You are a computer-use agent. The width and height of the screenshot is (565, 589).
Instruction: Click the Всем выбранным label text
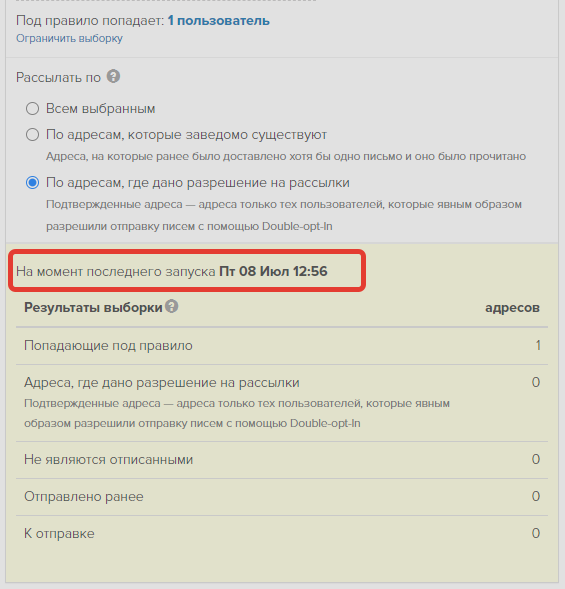click(100, 109)
